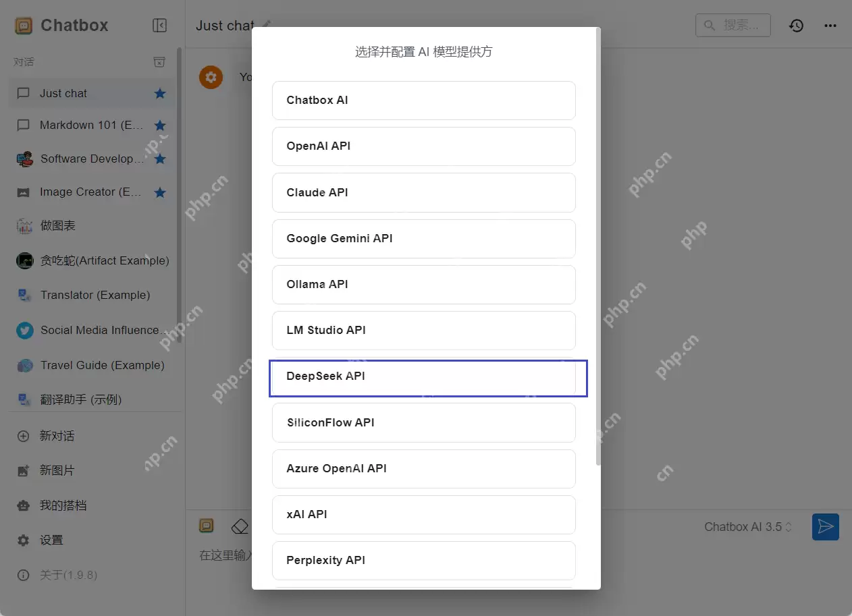852x616 pixels.
Task: Choose the Ollama API provider
Action: point(423,284)
